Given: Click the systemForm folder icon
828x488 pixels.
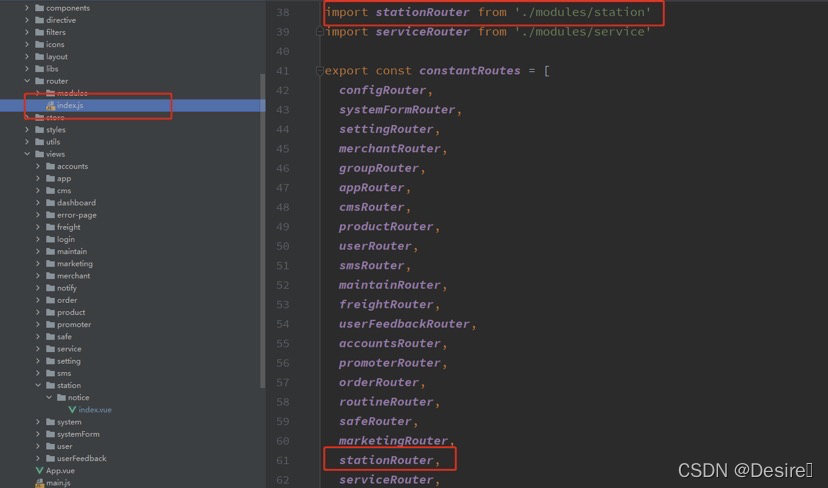Looking at the screenshot, I should pos(51,434).
